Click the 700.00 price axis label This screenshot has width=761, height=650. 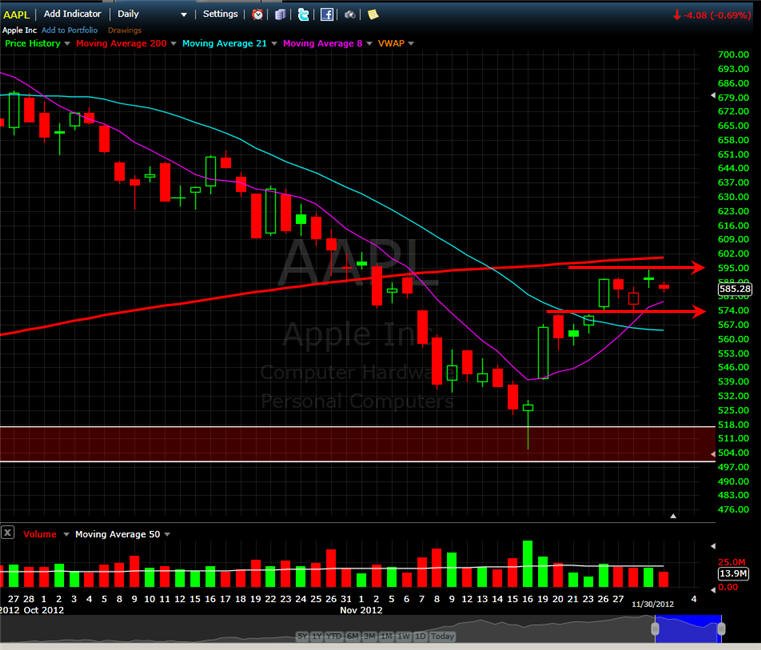[733, 55]
